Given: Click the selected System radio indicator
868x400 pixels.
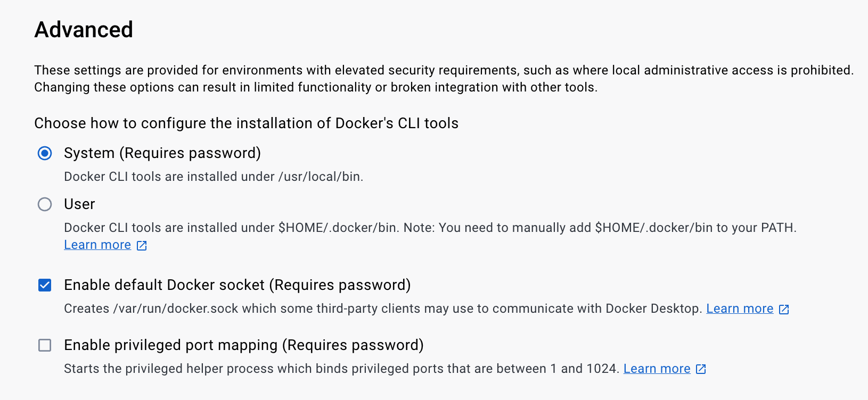Looking at the screenshot, I should tap(45, 153).
